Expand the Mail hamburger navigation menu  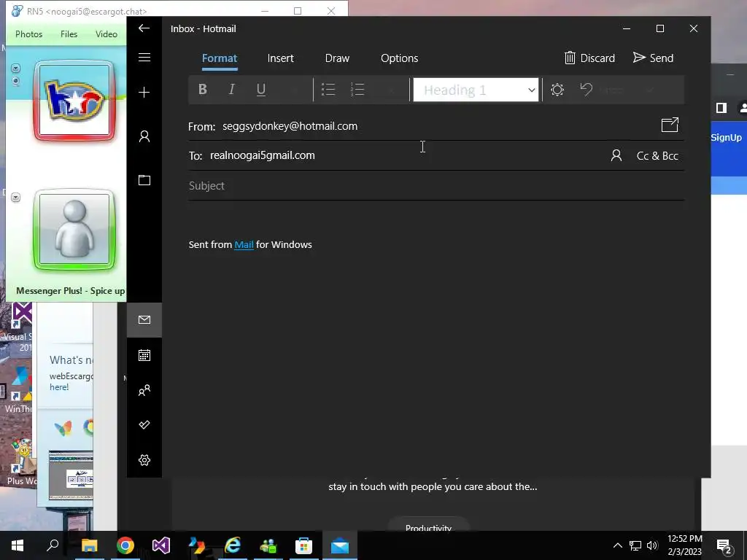[144, 57]
